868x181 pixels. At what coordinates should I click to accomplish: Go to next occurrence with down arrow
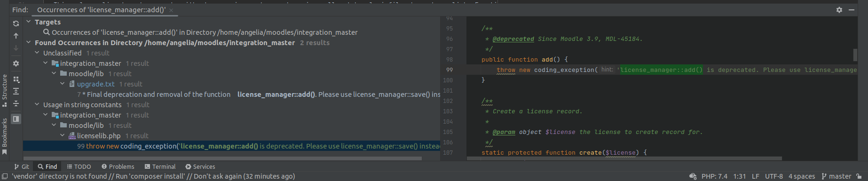click(16, 48)
